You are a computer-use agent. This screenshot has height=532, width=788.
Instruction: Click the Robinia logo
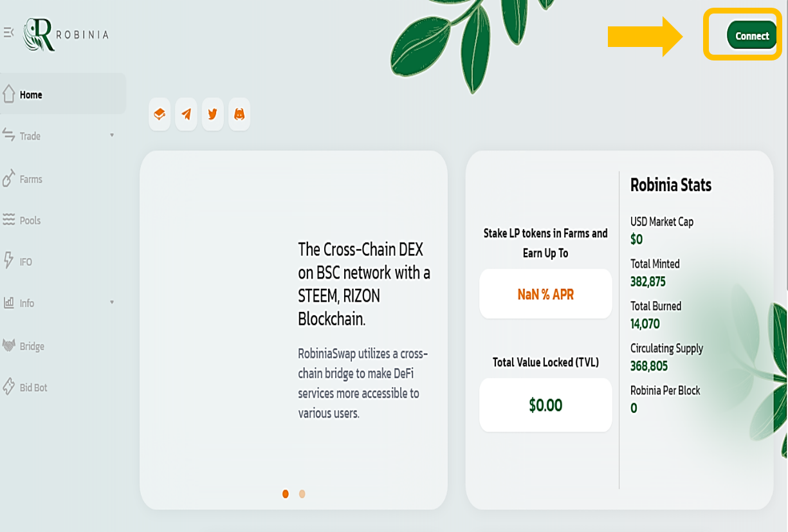[66, 34]
